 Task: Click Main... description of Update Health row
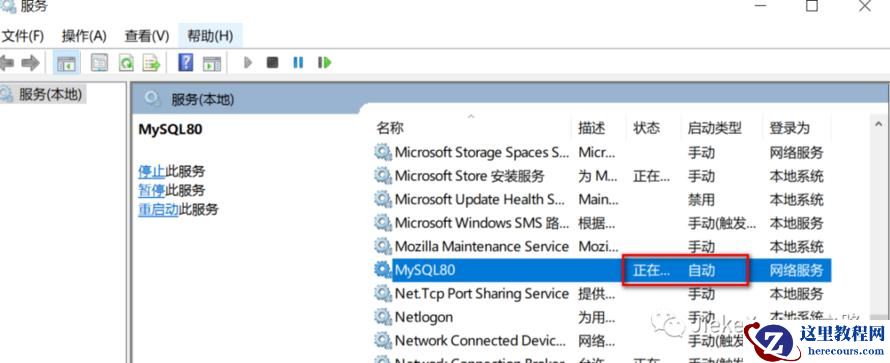point(598,200)
